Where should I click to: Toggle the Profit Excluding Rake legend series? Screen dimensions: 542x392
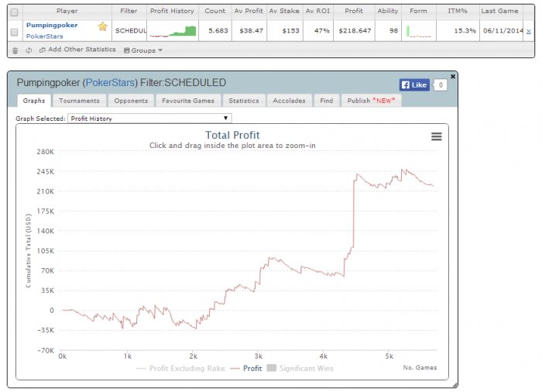(180, 369)
